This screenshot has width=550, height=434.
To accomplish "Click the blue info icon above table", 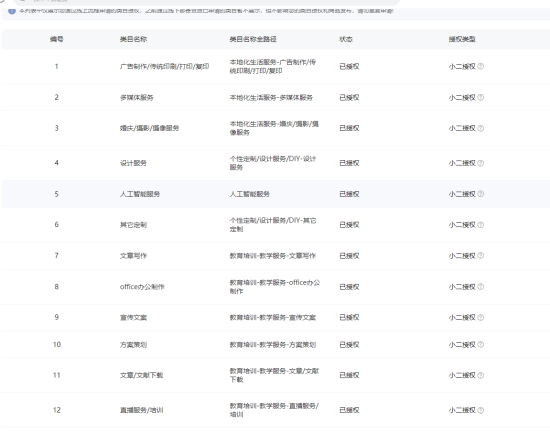I will 12,11.
